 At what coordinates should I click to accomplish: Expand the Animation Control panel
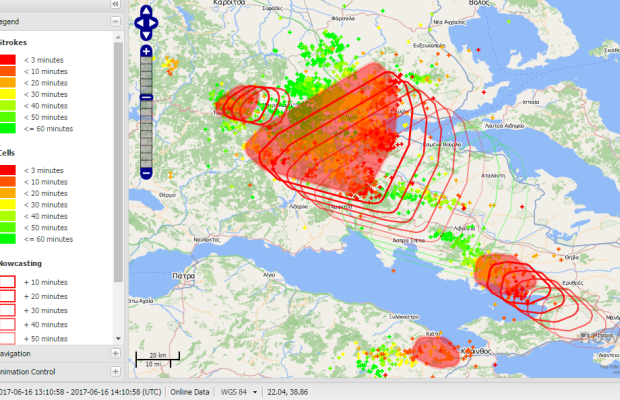115,371
